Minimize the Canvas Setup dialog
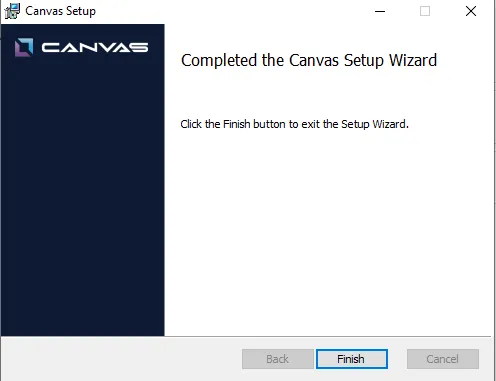The width and height of the screenshot is (496, 381). click(380, 11)
